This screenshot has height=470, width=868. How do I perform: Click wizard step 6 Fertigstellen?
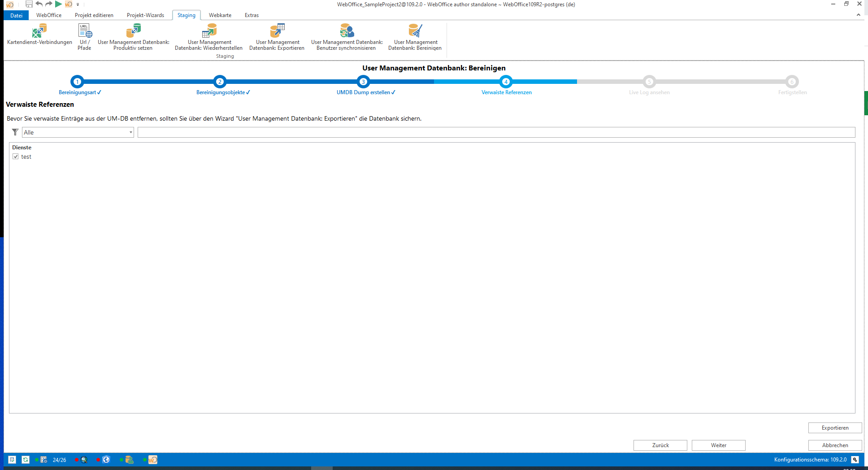pos(792,82)
